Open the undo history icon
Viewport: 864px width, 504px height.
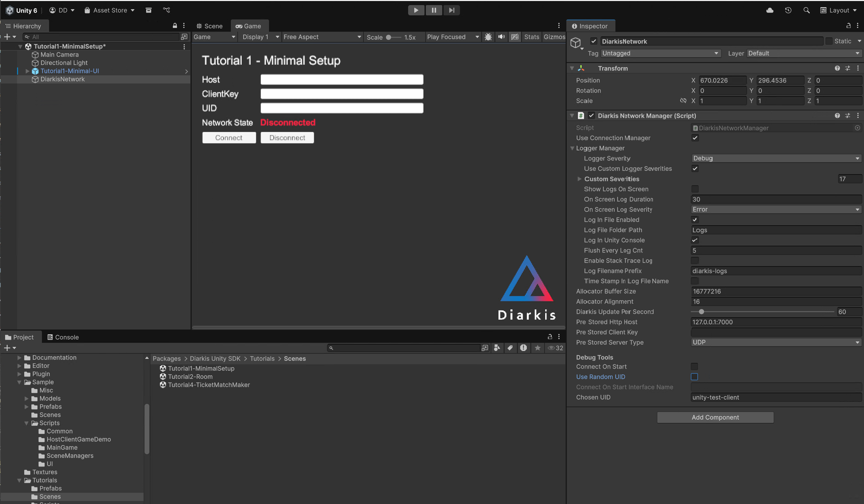[x=788, y=10]
